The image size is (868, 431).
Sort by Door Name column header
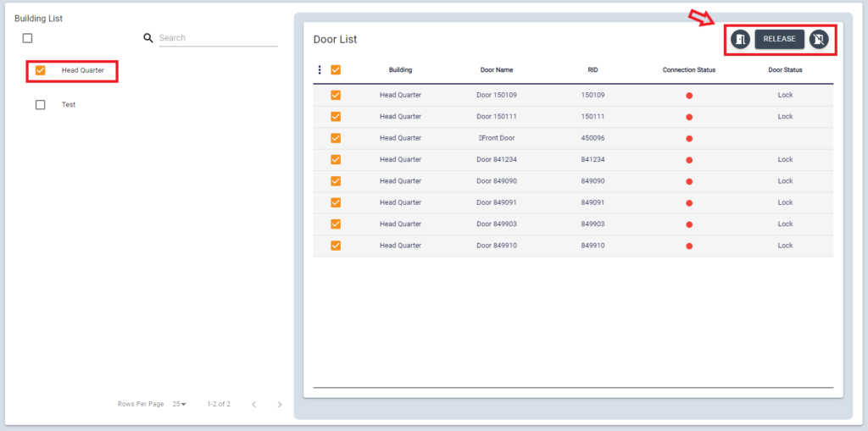496,70
